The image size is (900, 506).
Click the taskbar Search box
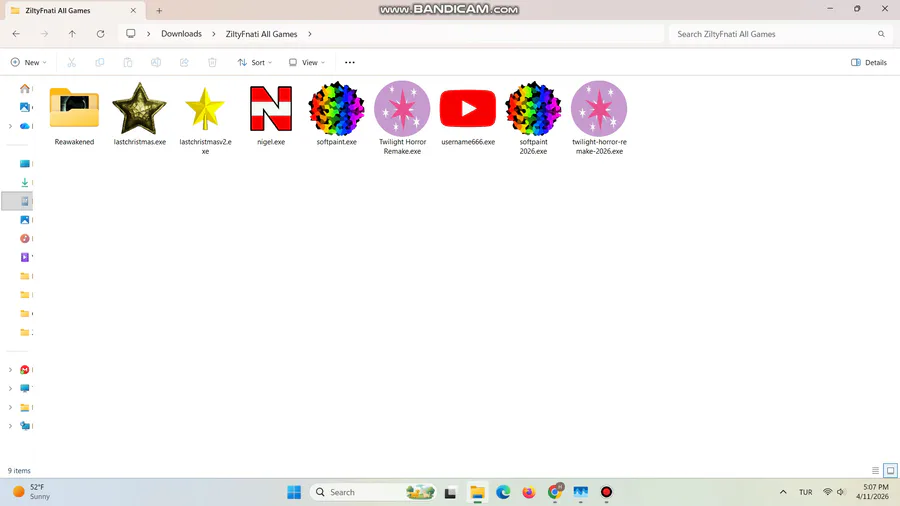click(x=373, y=492)
